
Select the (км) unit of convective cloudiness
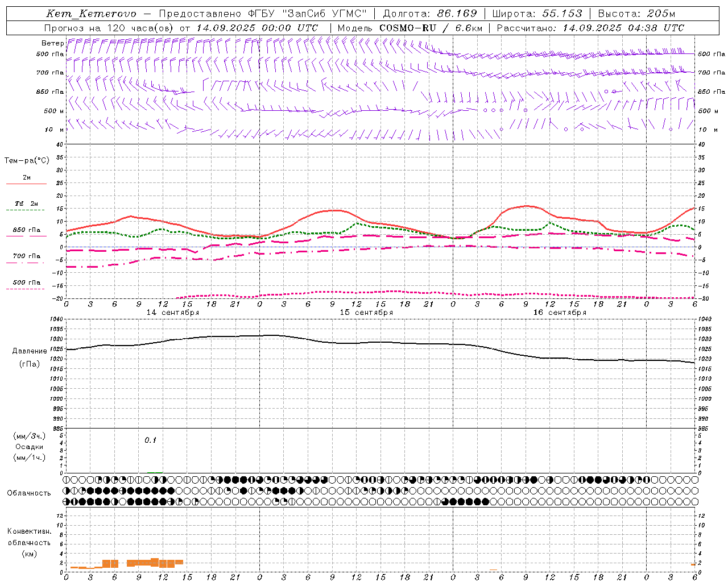29,554
